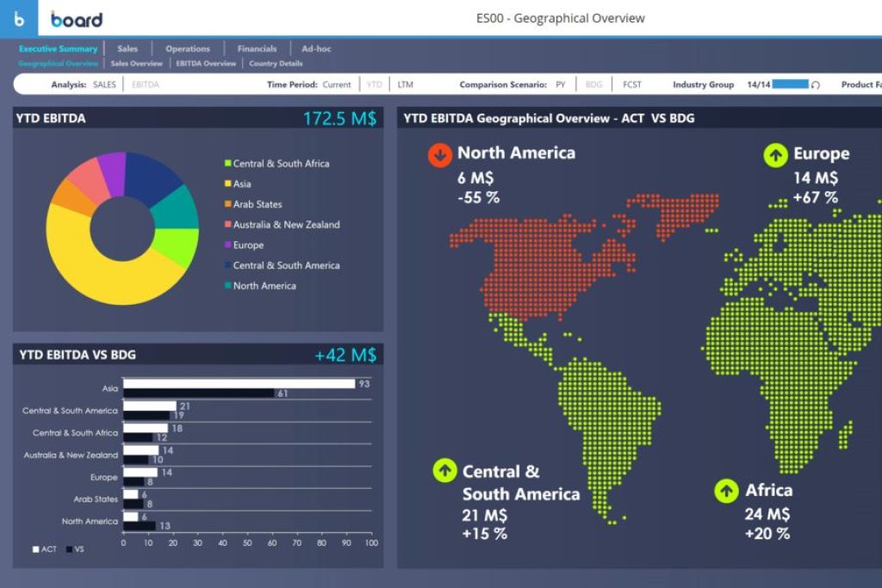
Task: Open the Sales tab
Action: pyautogui.click(x=127, y=49)
